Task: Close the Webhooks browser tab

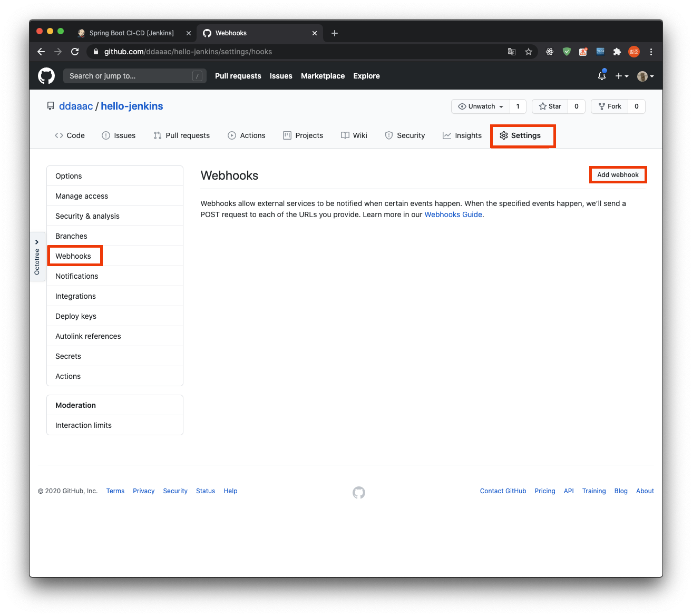Action: pyautogui.click(x=315, y=33)
